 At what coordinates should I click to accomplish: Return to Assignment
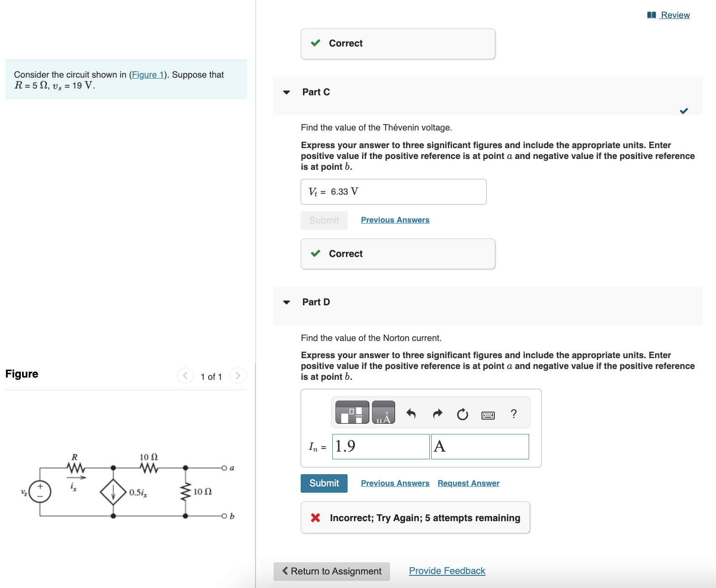[x=332, y=571]
